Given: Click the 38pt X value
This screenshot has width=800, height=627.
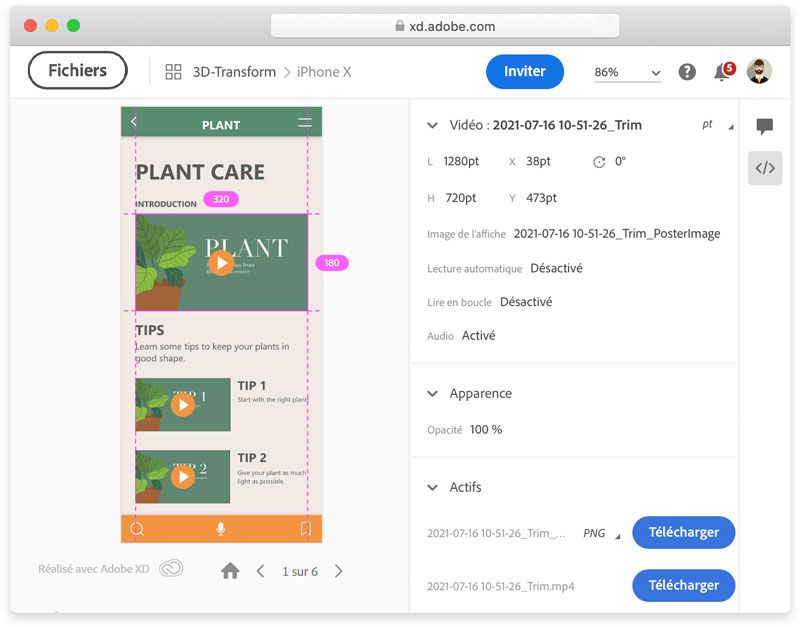Looking at the screenshot, I should 538,161.
